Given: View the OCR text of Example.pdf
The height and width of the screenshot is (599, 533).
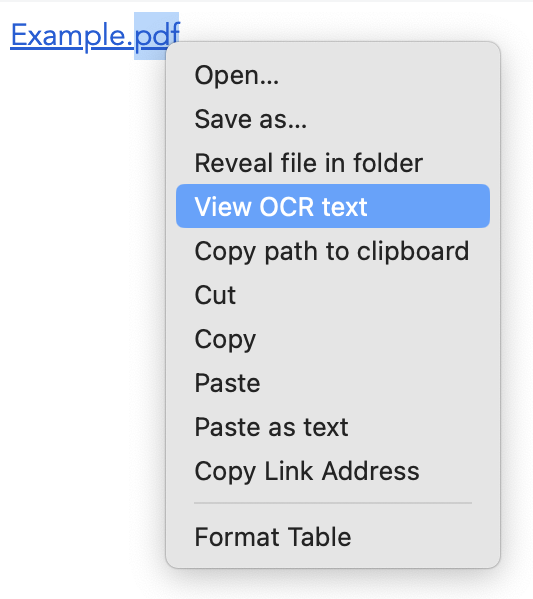Looking at the screenshot, I should (x=333, y=206).
